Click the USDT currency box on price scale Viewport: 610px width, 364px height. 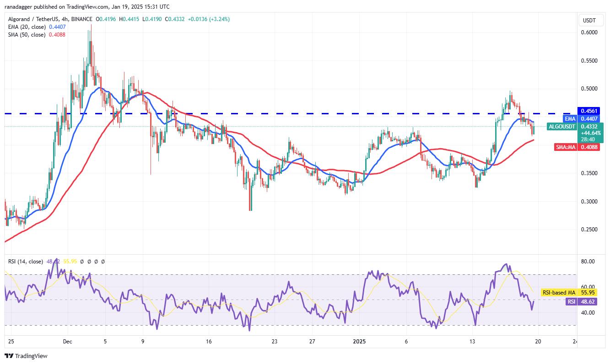coord(590,20)
